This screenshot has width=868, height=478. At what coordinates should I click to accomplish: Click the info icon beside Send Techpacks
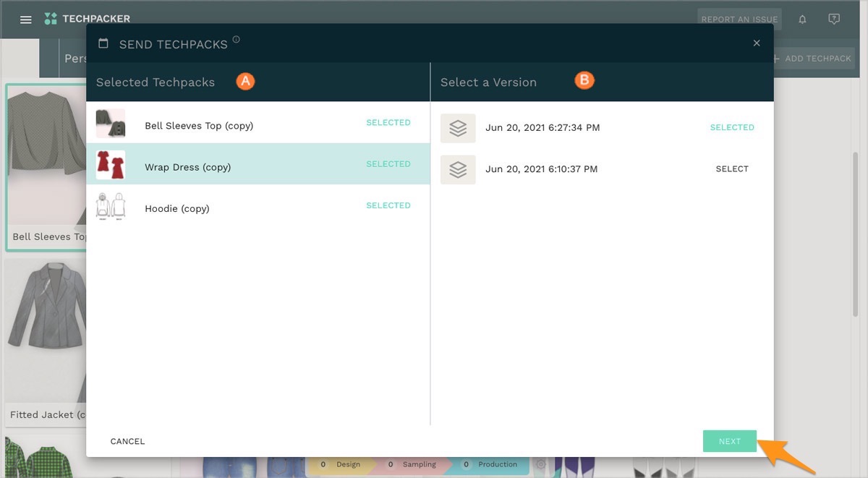[x=237, y=40]
